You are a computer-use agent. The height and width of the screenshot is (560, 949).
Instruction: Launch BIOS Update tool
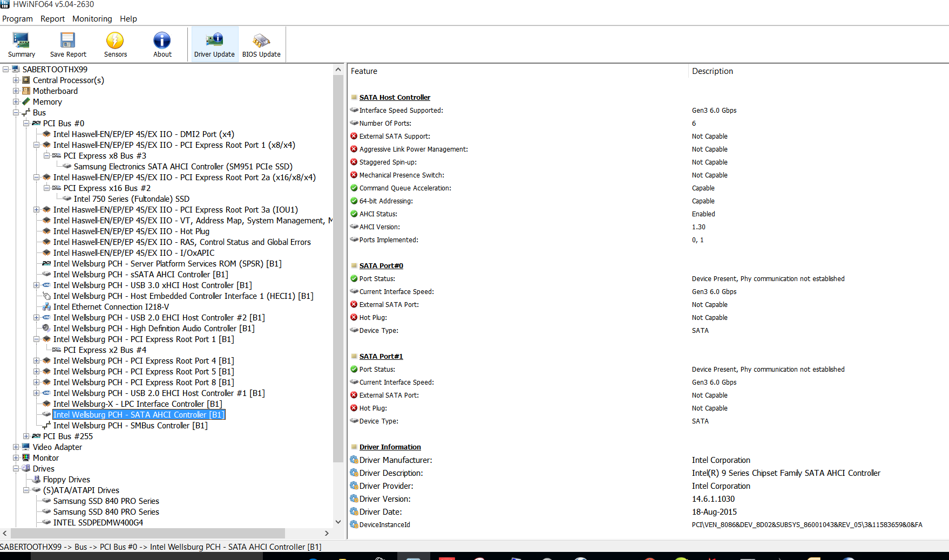(x=261, y=44)
